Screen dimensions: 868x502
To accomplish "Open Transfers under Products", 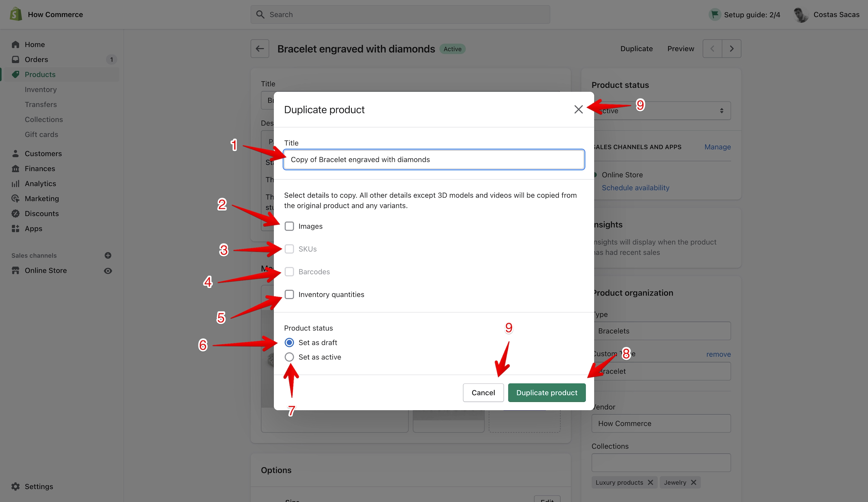I will click(x=41, y=104).
